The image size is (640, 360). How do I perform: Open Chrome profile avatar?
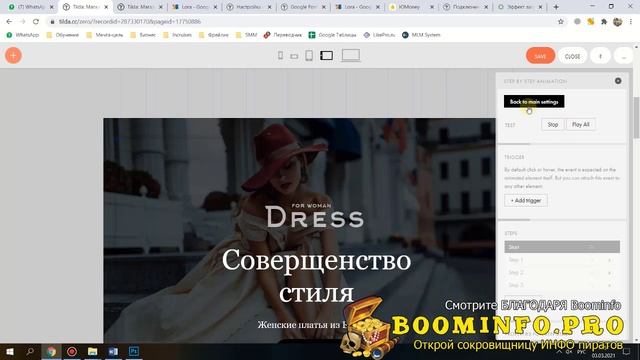coord(618,22)
